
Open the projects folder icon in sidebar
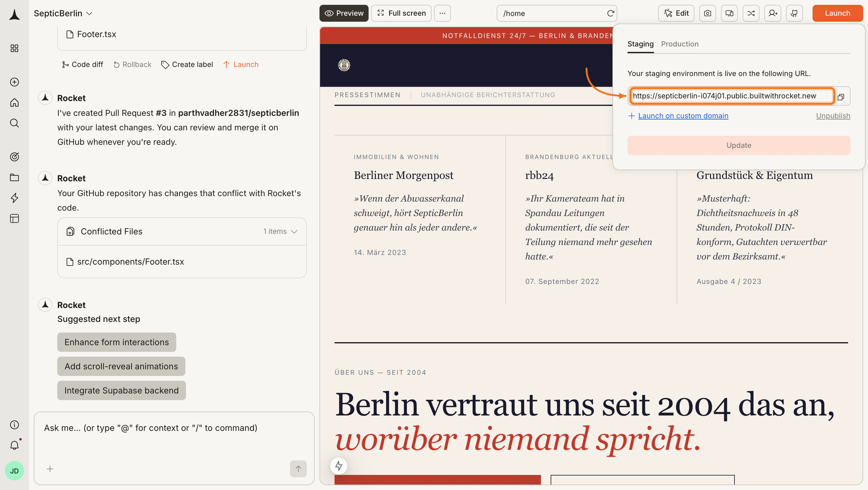pos(14,177)
